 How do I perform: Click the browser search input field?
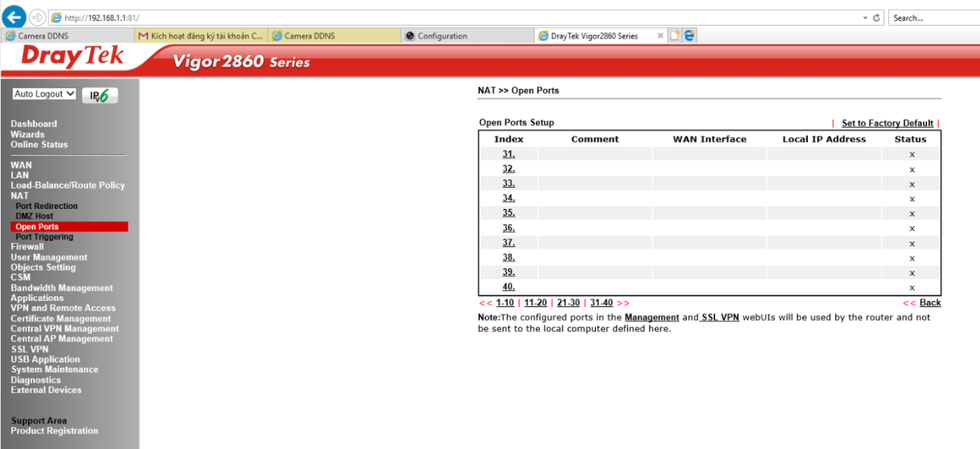click(932, 17)
